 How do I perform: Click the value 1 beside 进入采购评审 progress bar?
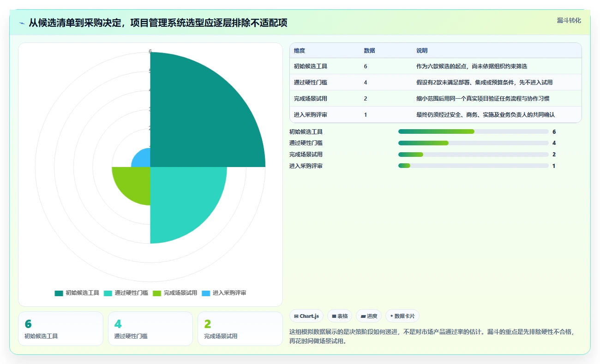point(554,166)
